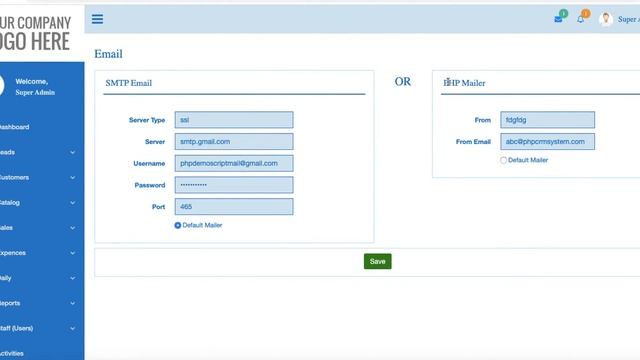Viewport: 640px width, 360px height.
Task: Click the PHP Mailer panel heading
Action: click(x=464, y=83)
